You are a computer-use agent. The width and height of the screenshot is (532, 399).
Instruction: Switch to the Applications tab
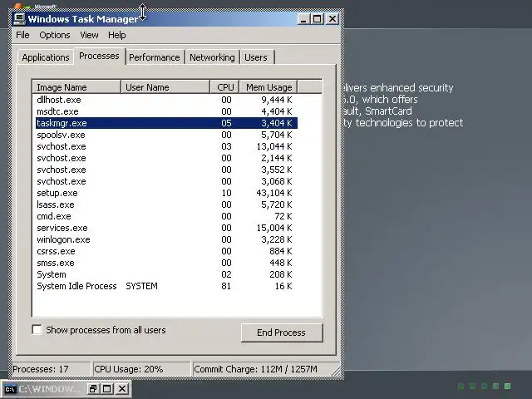click(x=46, y=57)
